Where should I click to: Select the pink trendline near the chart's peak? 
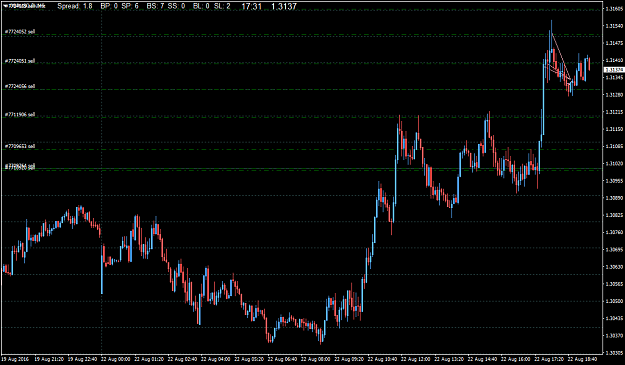(561, 56)
